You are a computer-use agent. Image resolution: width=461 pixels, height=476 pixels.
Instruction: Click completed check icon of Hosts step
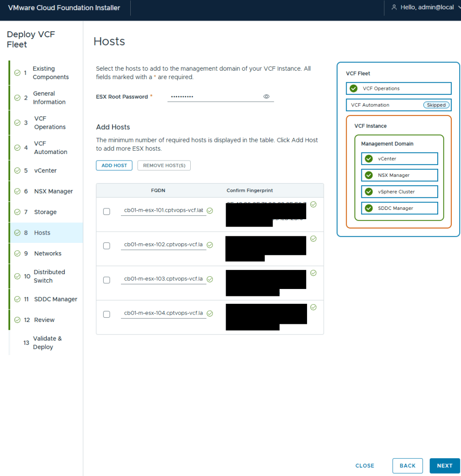(x=17, y=233)
